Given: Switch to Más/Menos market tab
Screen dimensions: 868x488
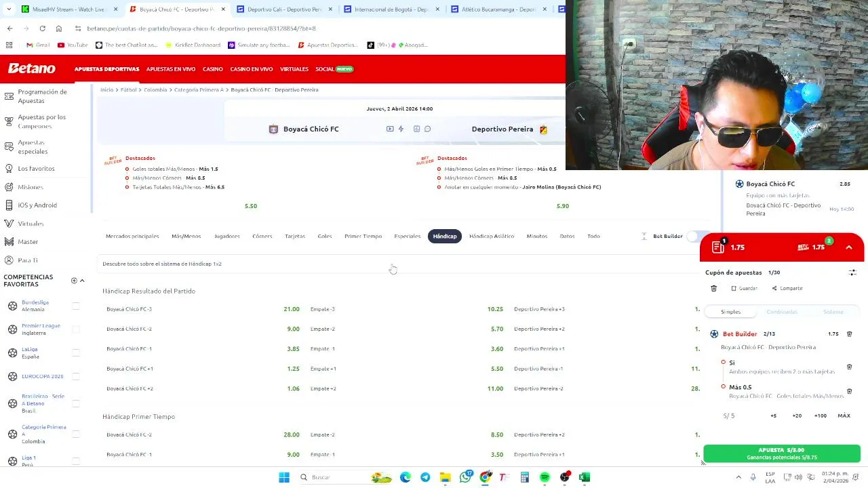Looking at the screenshot, I should pos(186,236).
